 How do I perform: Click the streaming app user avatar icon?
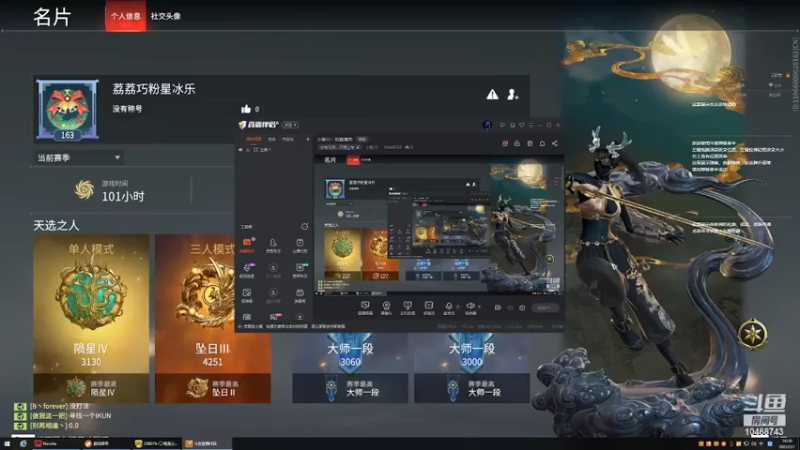pos(487,125)
